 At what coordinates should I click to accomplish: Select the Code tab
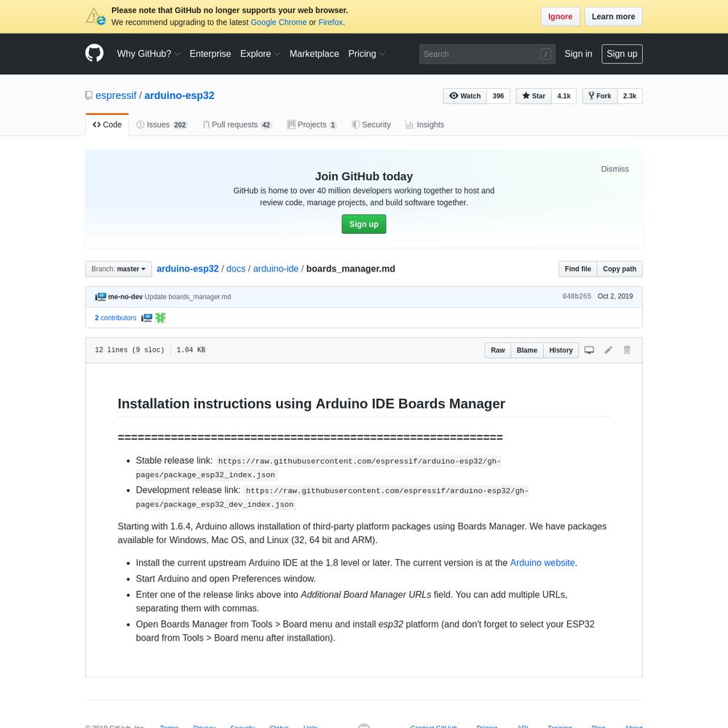[107, 125]
